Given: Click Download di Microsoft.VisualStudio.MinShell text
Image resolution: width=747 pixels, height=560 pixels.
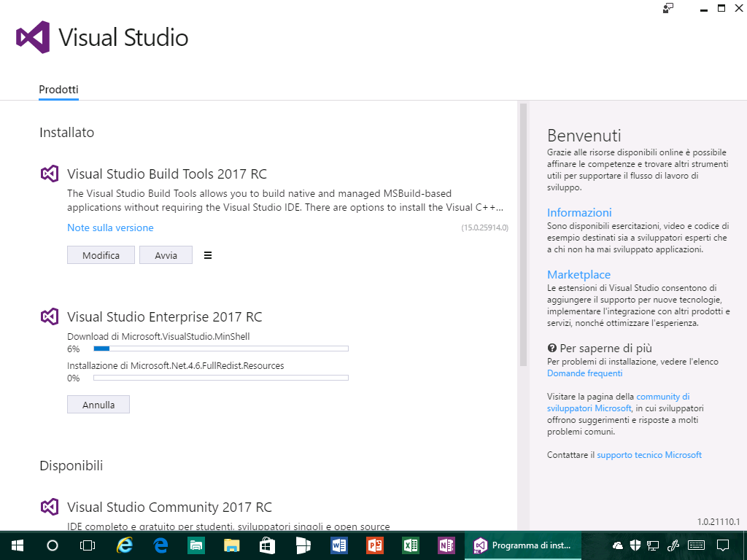Looking at the screenshot, I should coord(158,336).
